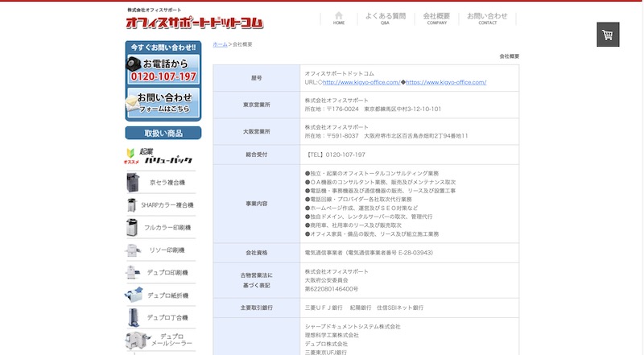The width and height of the screenshot is (644, 355).
Task: Click 東京都練馬区中村3-12-10-101 address text
Action: 402,109
